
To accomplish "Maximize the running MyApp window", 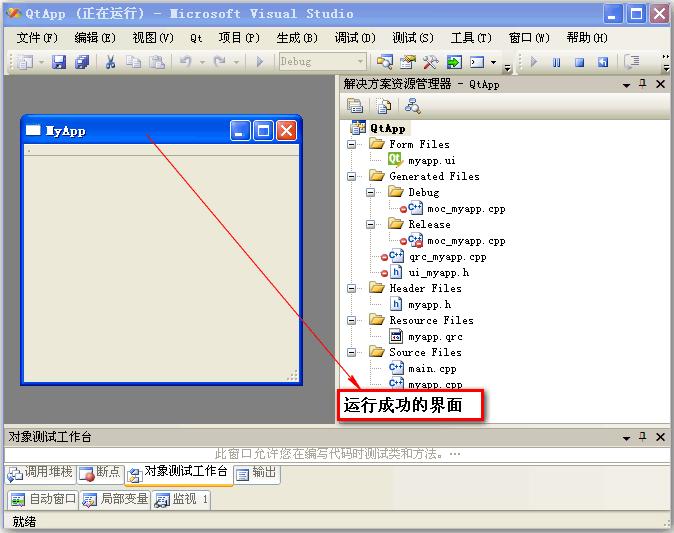I will 263,131.
